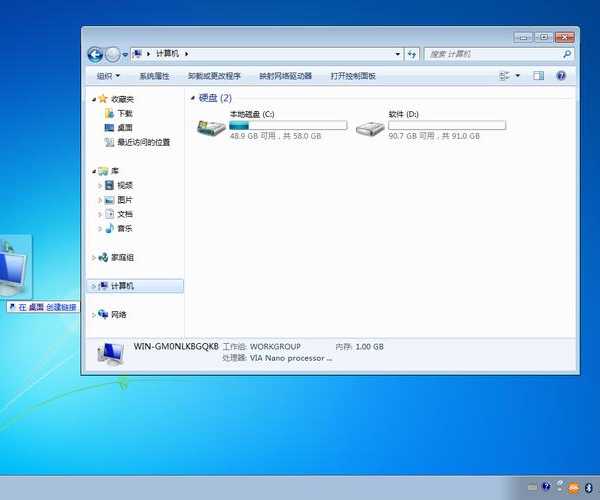Open 最近访问的位置 (Recent Places)
600x500 pixels.
click(142, 142)
